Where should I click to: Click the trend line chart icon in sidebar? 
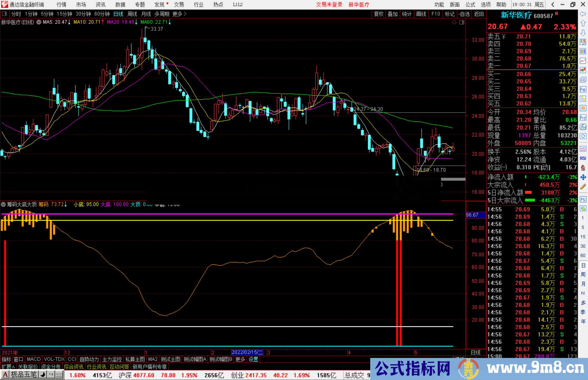[583, 61]
